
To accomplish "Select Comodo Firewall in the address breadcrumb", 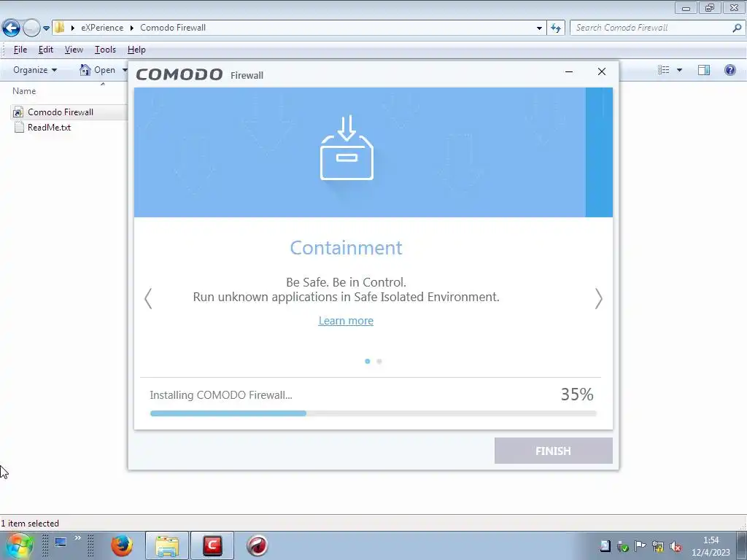I will (x=173, y=28).
